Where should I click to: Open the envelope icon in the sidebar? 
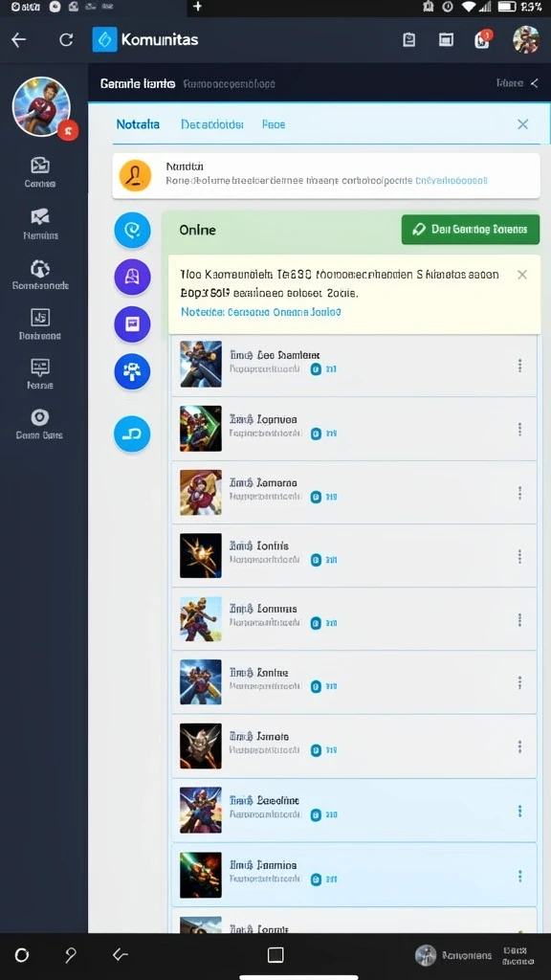40,216
